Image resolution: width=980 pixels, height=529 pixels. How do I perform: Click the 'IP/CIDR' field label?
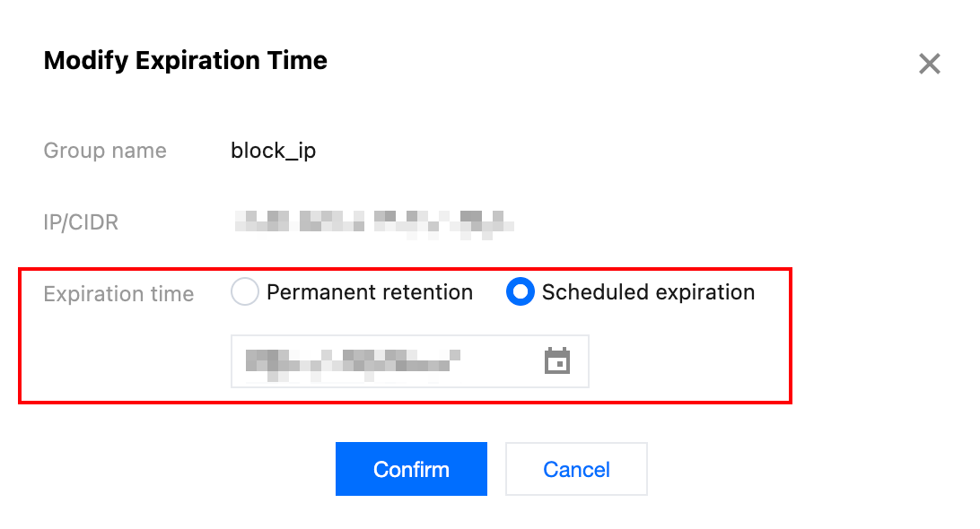pyautogui.click(x=81, y=222)
